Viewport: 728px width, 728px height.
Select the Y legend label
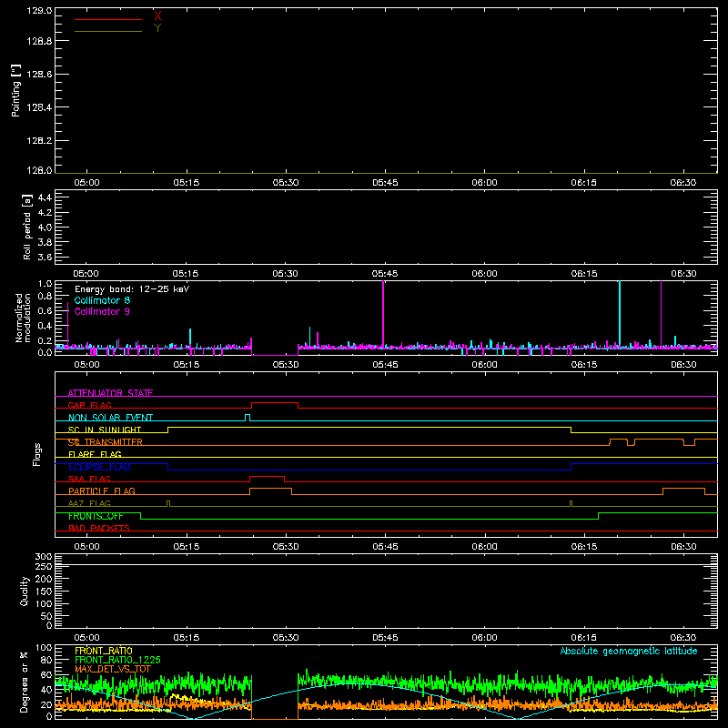point(157,28)
